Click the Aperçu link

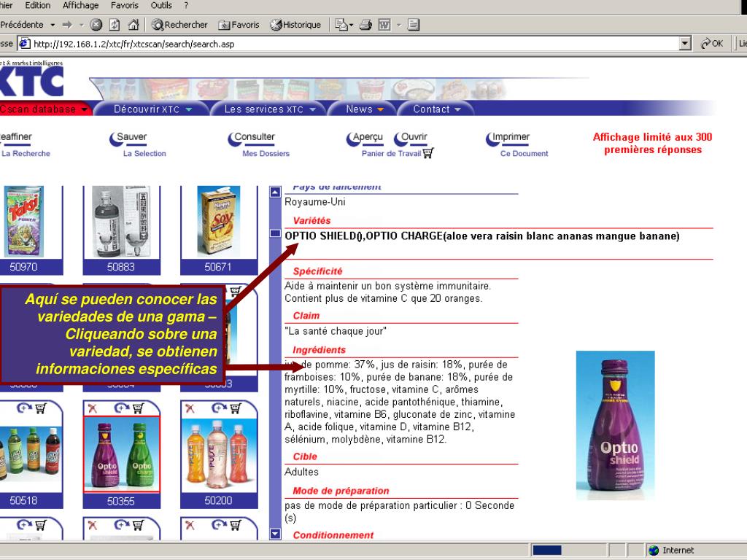[x=368, y=137]
